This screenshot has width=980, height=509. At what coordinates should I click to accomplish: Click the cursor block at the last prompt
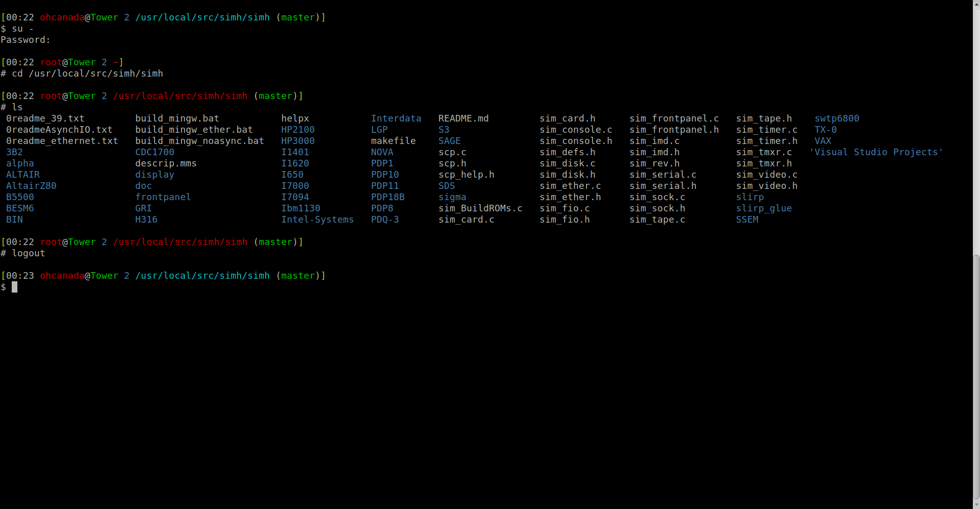coord(15,287)
